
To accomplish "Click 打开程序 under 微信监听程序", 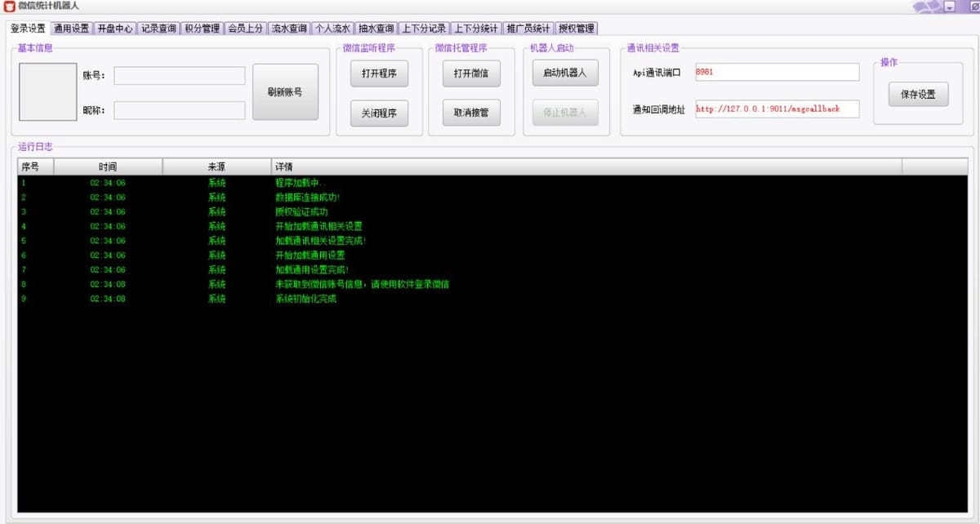I will pos(379,73).
